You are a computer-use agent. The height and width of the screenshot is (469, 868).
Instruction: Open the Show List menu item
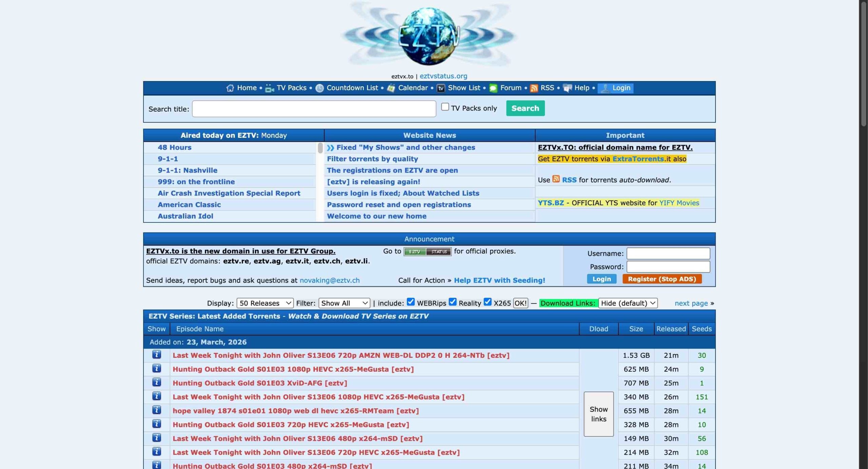(x=464, y=88)
